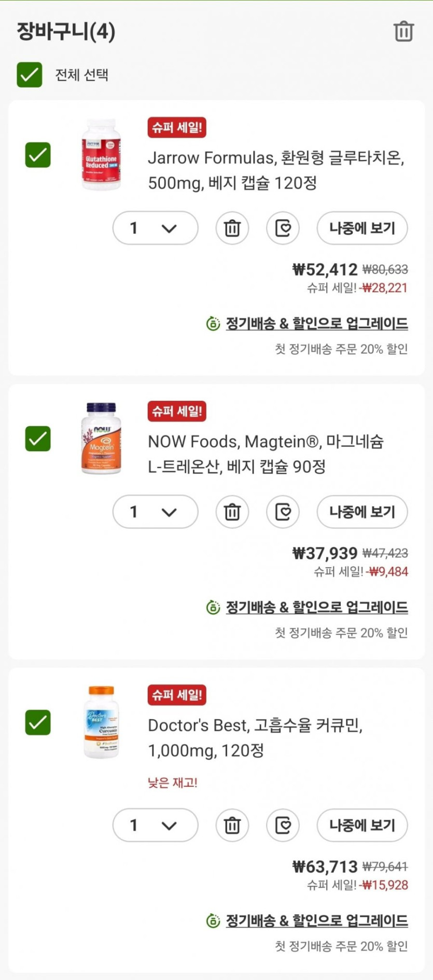
Task: Open the Doctor's Best curcumin product thumbnail
Action: tap(101, 722)
